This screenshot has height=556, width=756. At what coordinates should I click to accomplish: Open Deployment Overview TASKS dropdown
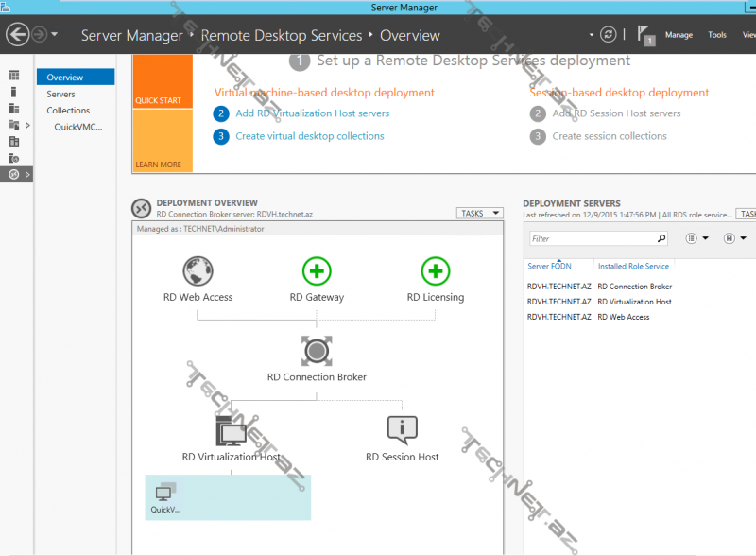(481, 213)
